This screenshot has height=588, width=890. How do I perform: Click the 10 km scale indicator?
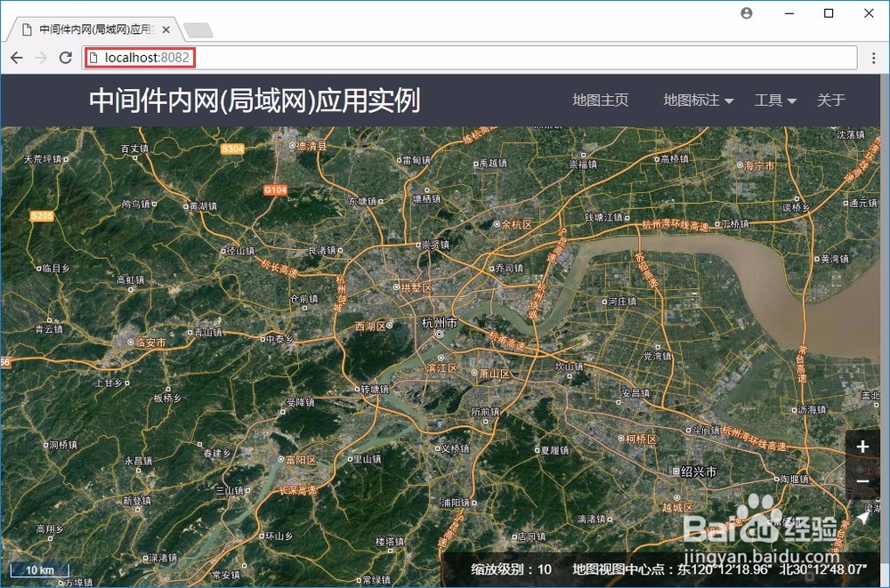[39, 569]
